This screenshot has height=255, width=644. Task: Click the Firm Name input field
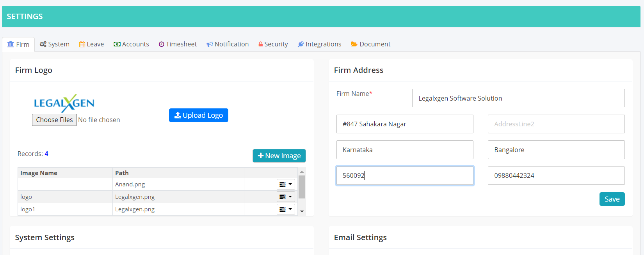pos(518,98)
